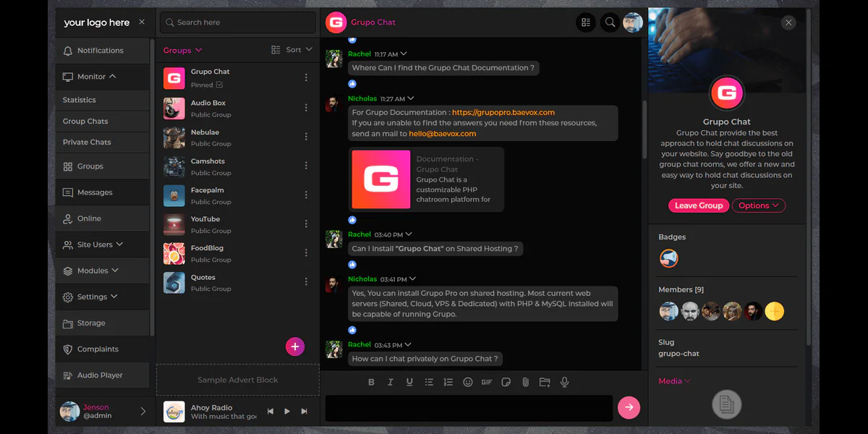868x434 pixels.
Task: Open options for the Quotes group
Action: (x=306, y=281)
